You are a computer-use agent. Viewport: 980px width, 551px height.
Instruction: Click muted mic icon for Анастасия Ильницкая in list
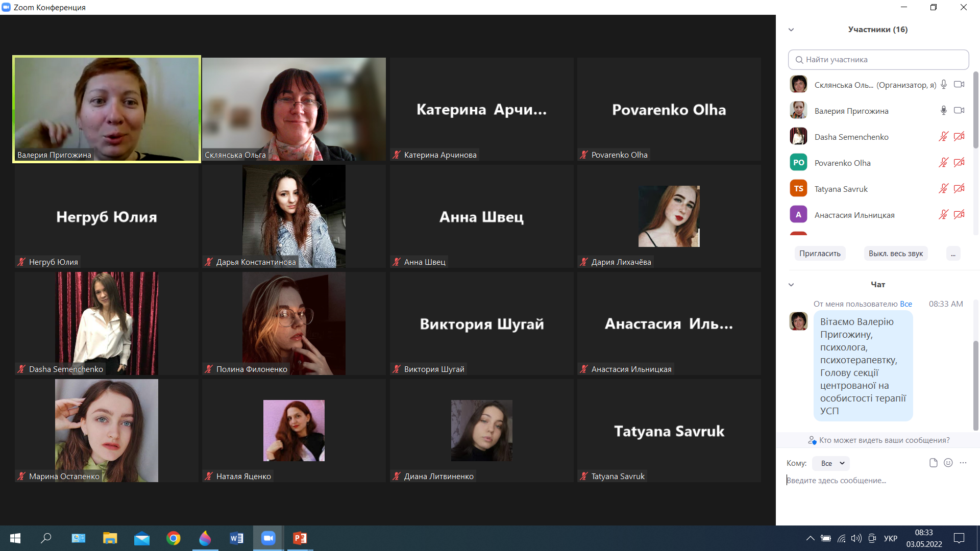point(944,215)
